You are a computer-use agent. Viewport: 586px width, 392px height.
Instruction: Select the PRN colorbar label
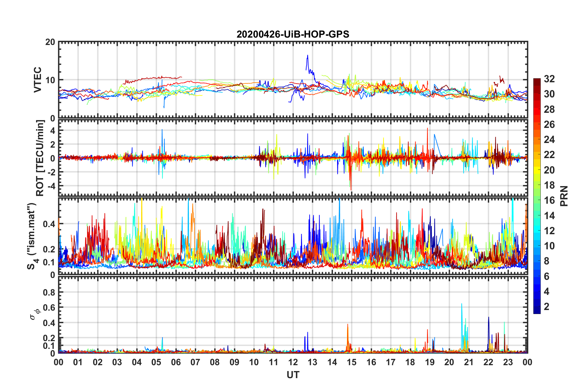564,196
